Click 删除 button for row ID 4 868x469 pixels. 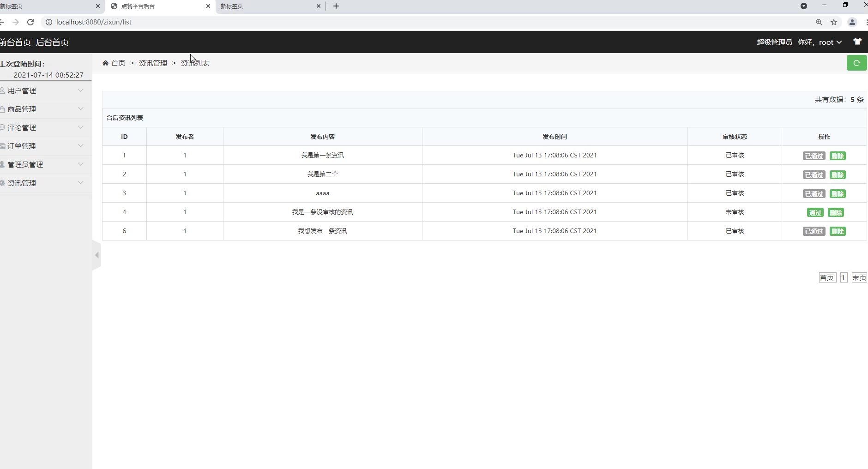(836, 212)
